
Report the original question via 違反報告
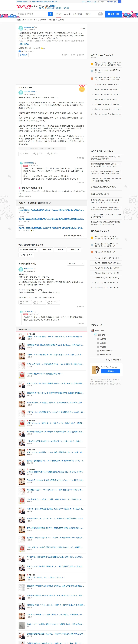[x=80, y=55]
